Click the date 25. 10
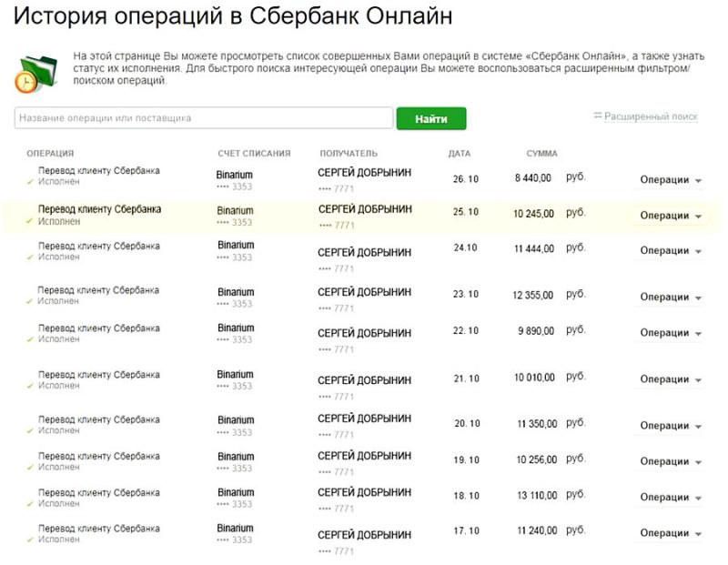This screenshot has height=565, width=728. 466,212
